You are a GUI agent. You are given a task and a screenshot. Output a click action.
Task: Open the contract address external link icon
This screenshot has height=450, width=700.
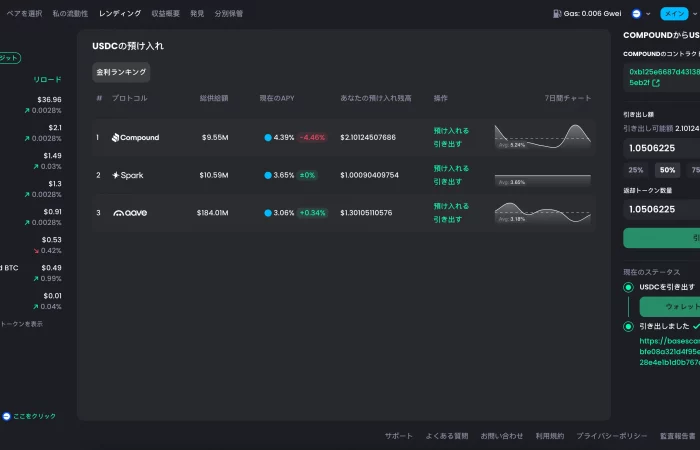point(656,83)
